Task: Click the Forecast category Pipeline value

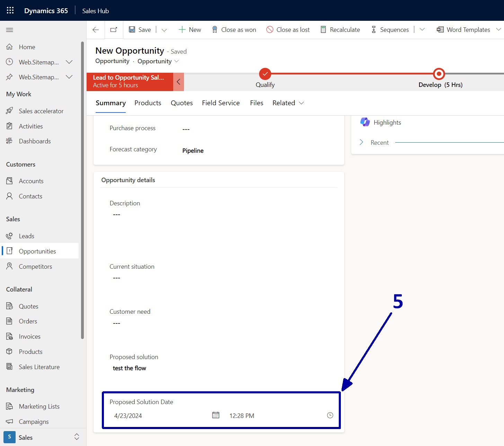Action: (193, 151)
